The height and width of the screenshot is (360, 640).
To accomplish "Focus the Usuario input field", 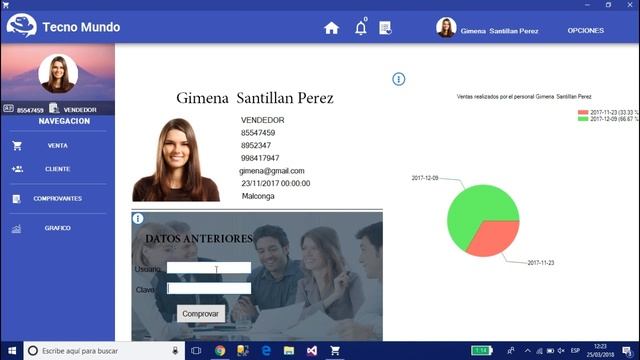I will pyautogui.click(x=209, y=268).
